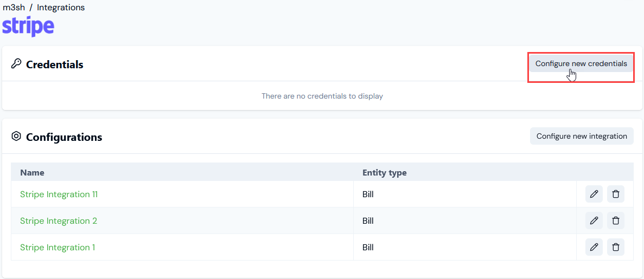The height and width of the screenshot is (279, 644).
Task: Click the Configurations hexagon icon
Action: [16, 136]
